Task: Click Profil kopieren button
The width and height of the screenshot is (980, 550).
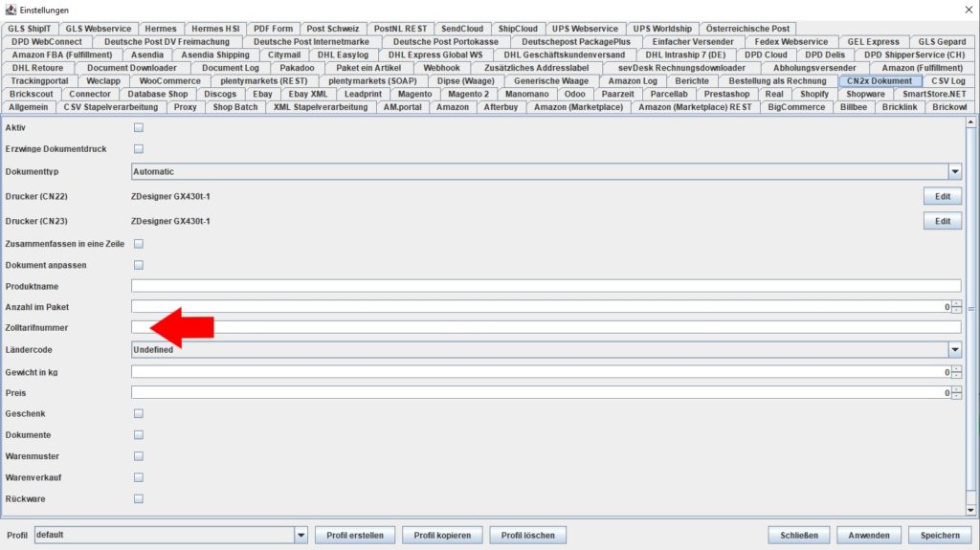Action: (442, 535)
